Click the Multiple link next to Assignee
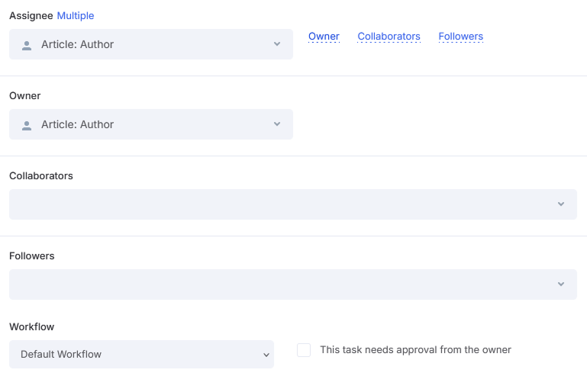 [76, 15]
